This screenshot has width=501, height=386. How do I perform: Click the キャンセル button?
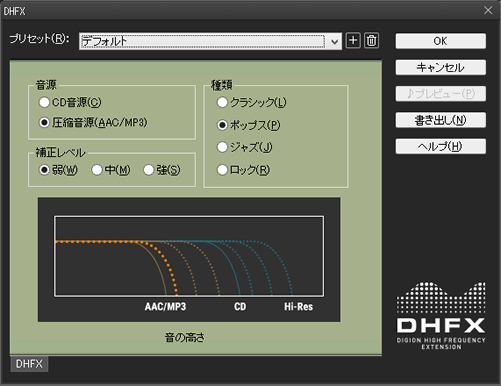[x=441, y=67]
